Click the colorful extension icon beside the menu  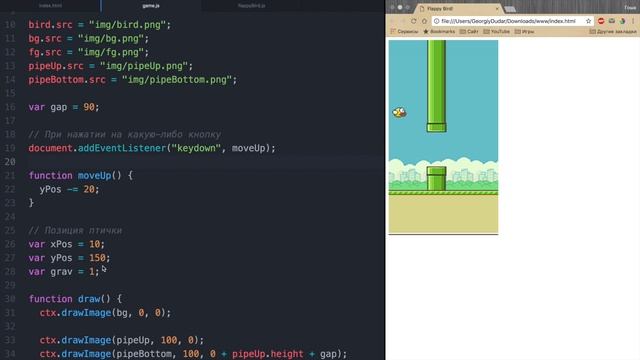click(622, 21)
